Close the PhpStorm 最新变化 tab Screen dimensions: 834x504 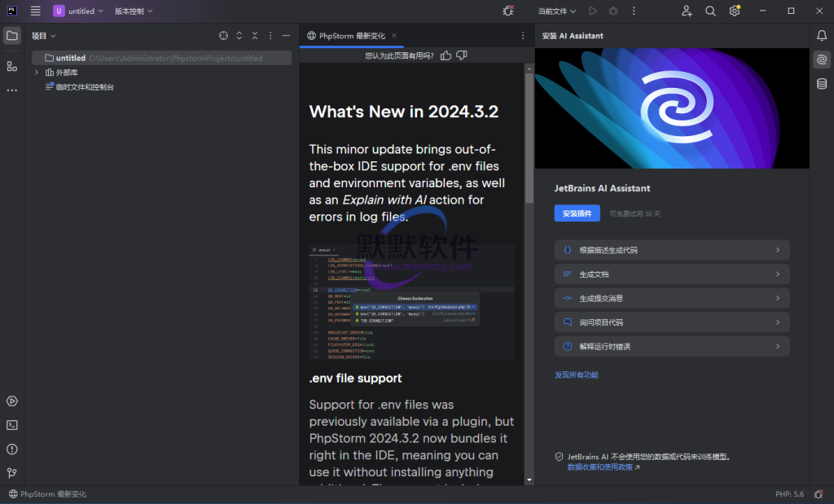(x=394, y=36)
